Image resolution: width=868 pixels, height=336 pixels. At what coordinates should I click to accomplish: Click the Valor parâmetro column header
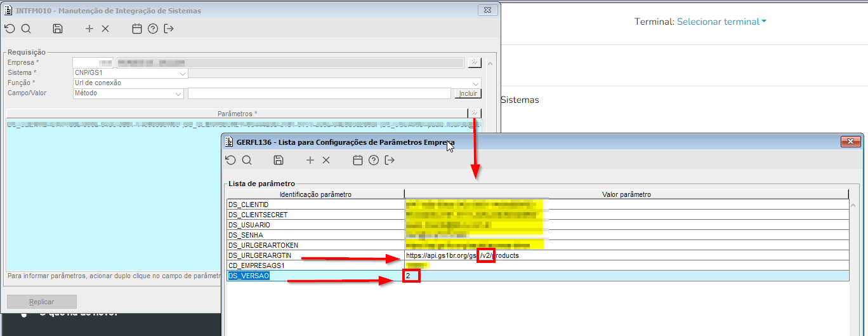626,194
